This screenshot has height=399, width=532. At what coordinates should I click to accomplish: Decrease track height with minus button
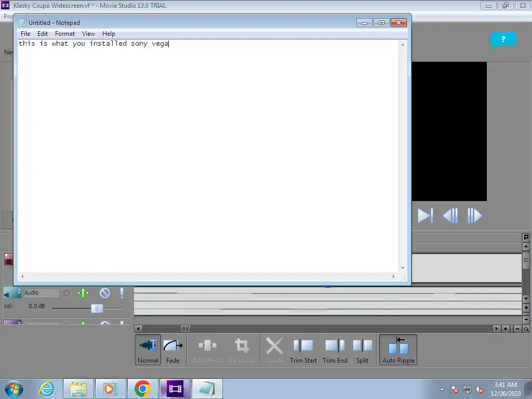pyautogui.click(x=526, y=320)
